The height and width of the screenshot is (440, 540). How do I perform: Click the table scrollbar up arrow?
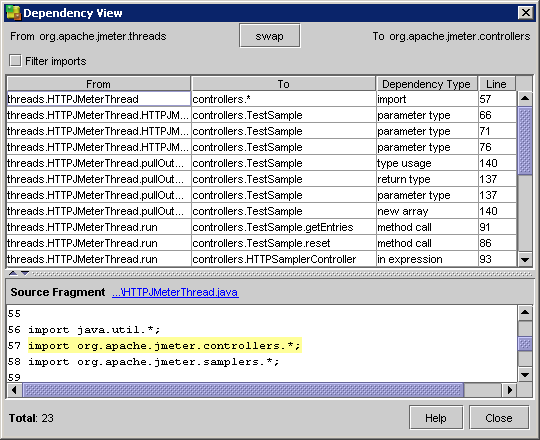525,99
